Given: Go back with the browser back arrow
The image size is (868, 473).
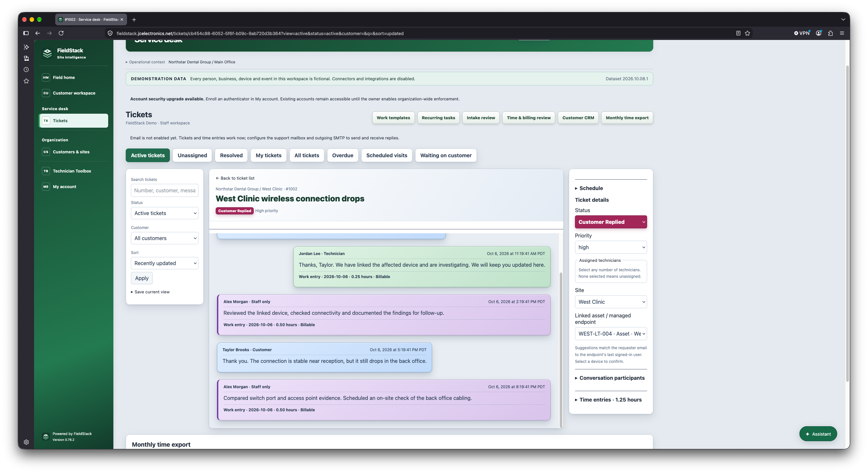Looking at the screenshot, I should point(38,33).
